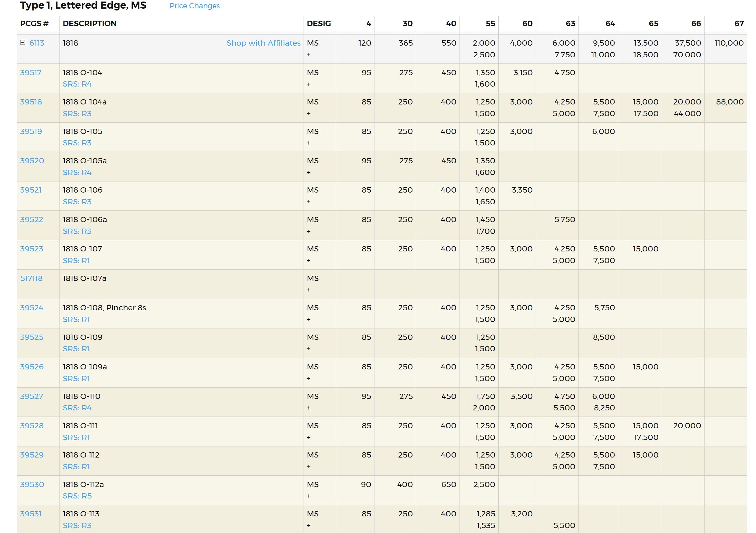Click SRS: R5 under 1818 O-112a
756x533 pixels.
click(x=77, y=496)
